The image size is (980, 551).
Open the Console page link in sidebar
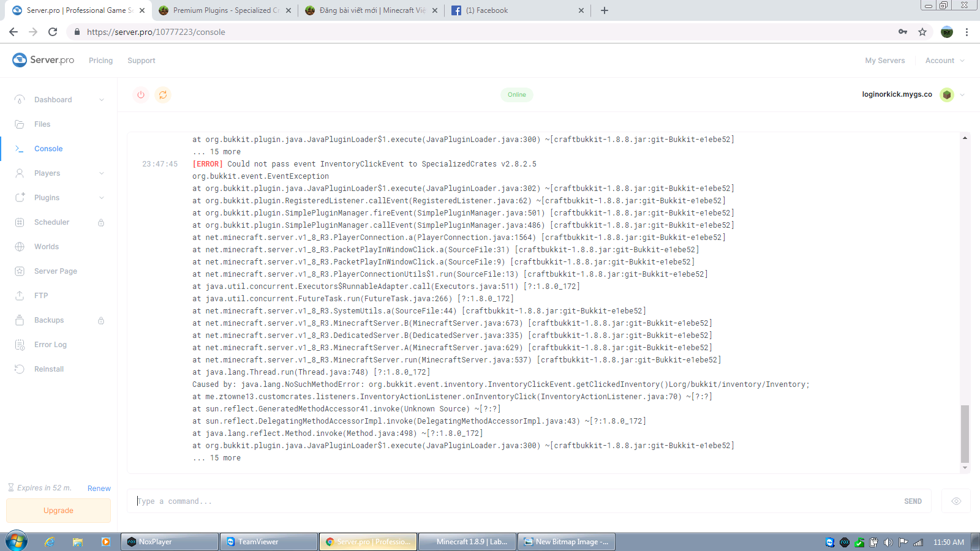(48, 149)
